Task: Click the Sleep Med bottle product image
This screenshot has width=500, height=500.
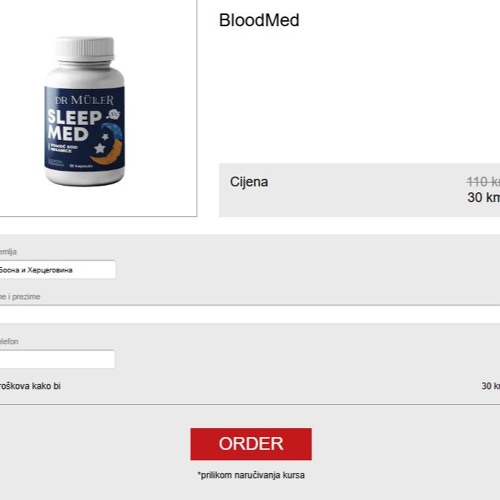Action: click(85, 111)
